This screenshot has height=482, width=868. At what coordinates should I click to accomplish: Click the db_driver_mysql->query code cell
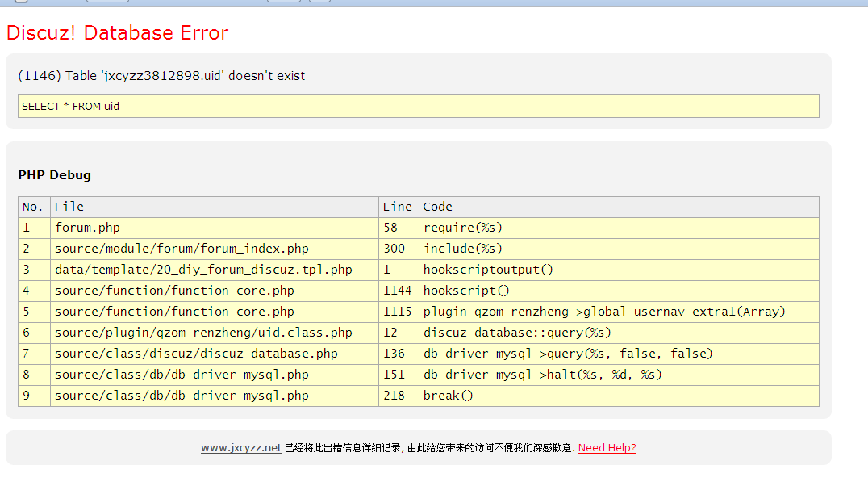(x=619, y=354)
